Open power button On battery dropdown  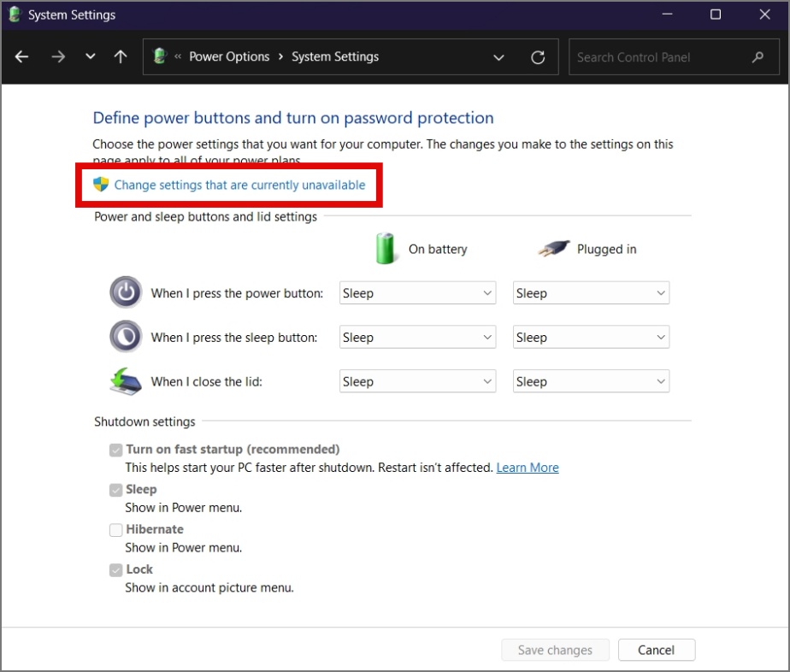pyautogui.click(x=417, y=293)
